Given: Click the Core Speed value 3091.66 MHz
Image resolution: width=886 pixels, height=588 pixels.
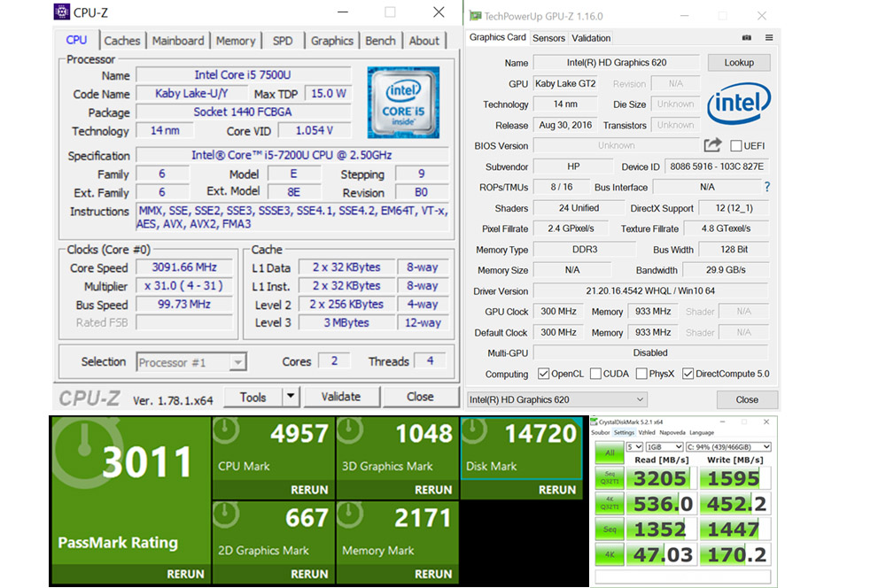Looking at the screenshot, I should pyautogui.click(x=184, y=267).
